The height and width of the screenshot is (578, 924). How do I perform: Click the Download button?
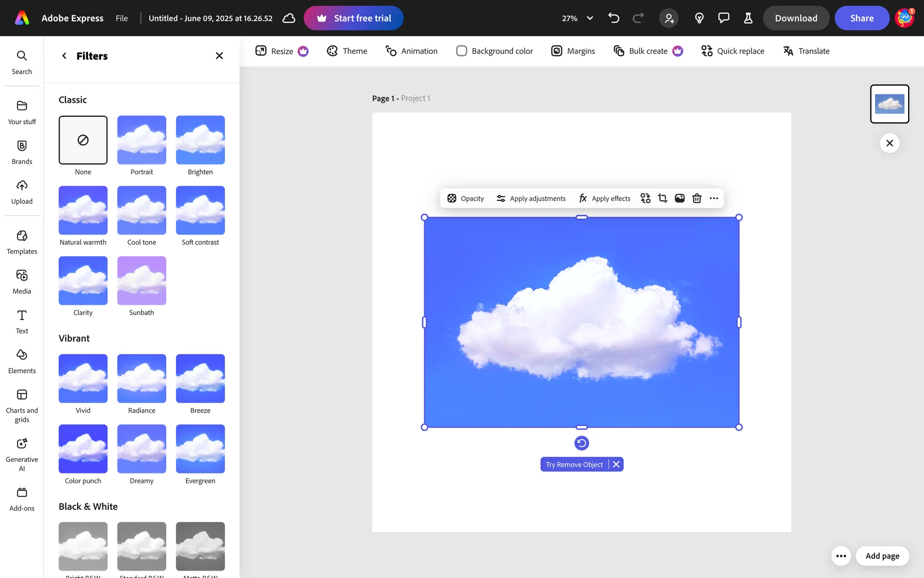tap(796, 18)
